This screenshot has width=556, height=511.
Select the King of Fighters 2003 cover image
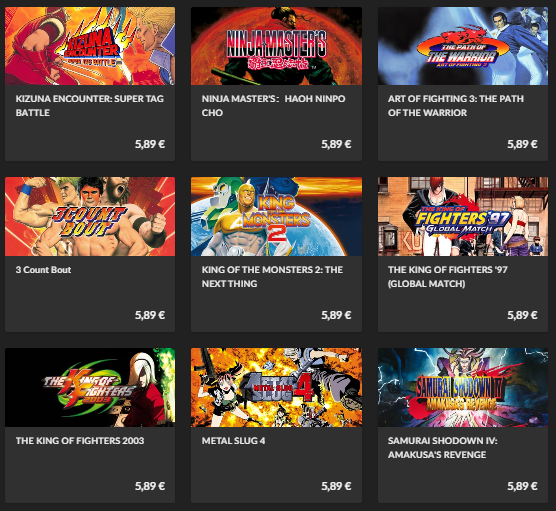[90, 387]
